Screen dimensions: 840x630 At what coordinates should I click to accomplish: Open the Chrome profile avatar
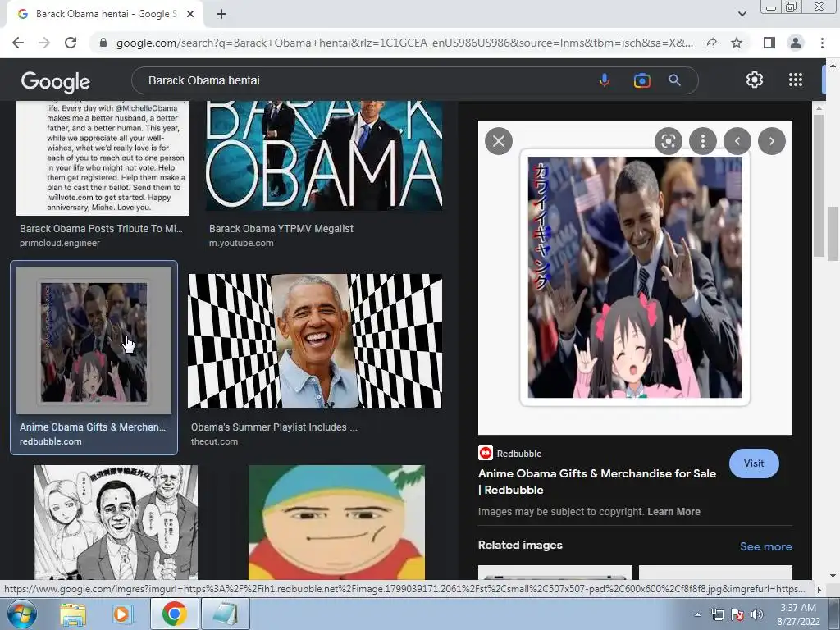pyautogui.click(x=796, y=43)
